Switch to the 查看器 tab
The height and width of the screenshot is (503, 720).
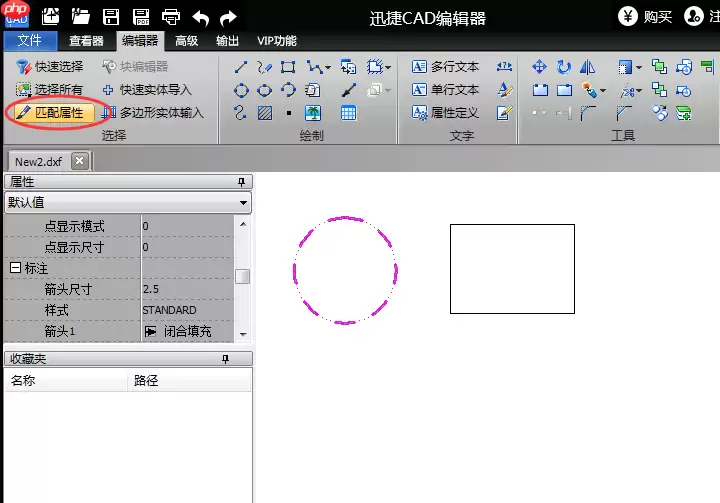pyautogui.click(x=87, y=41)
